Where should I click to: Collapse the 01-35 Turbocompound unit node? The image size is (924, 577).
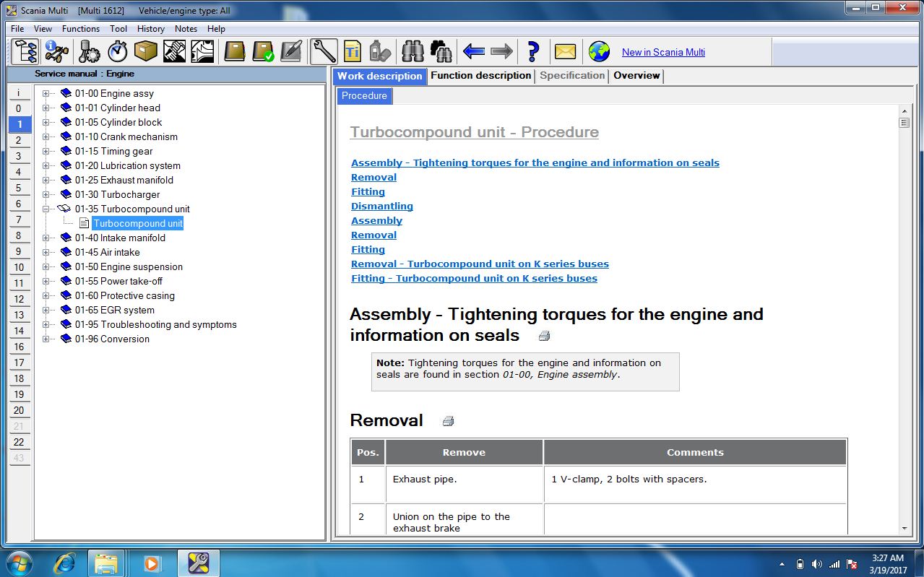(x=46, y=209)
